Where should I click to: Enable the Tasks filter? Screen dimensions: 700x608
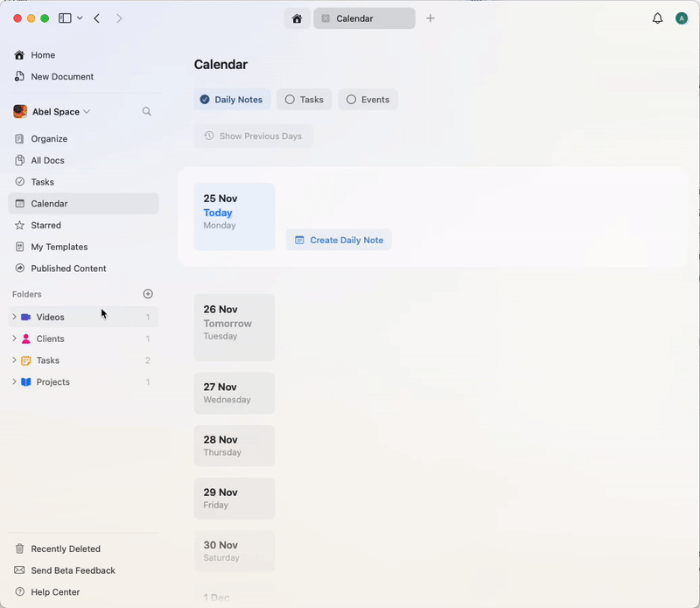(304, 99)
